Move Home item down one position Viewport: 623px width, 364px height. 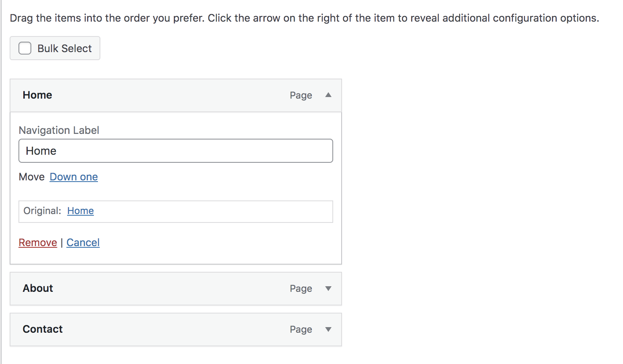(73, 177)
